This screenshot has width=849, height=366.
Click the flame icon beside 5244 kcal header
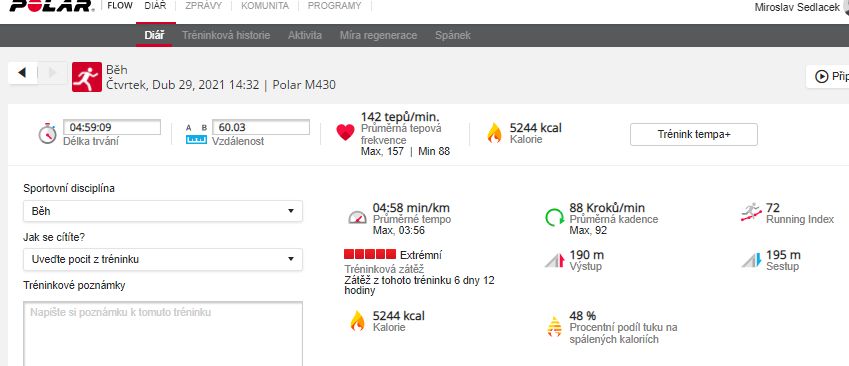494,133
